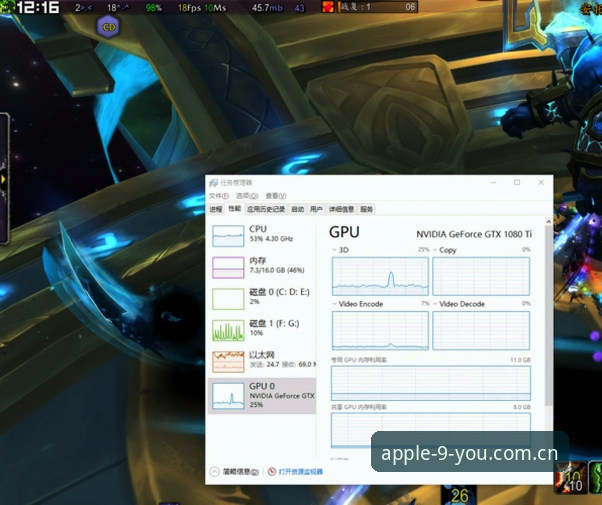
Task: Click the Video Decode utilization graph
Action: [x=481, y=330]
